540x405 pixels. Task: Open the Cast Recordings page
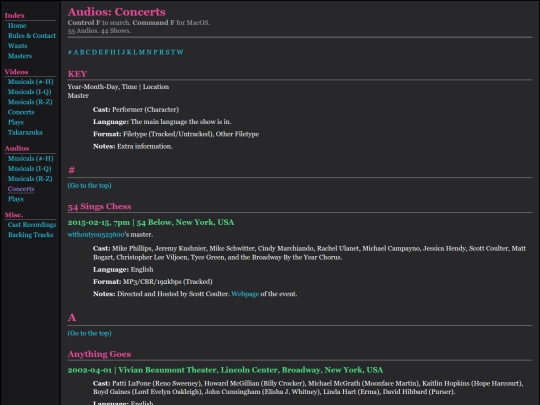tap(32, 225)
